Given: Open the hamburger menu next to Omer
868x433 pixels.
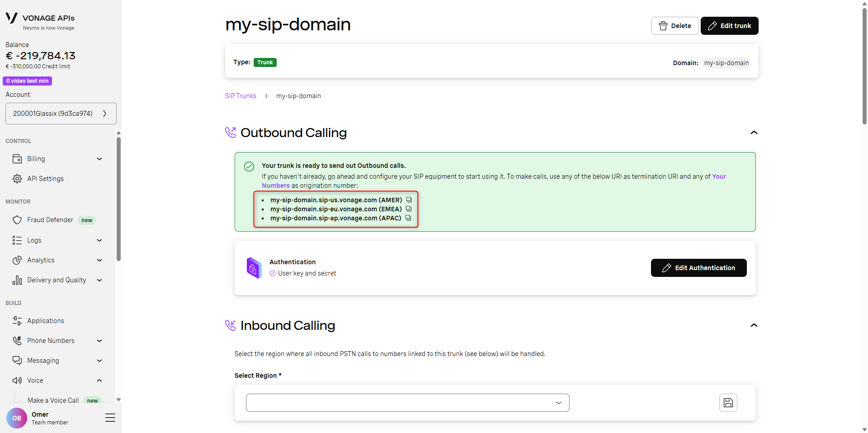Looking at the screenshot, I should [x=110, y=418].
